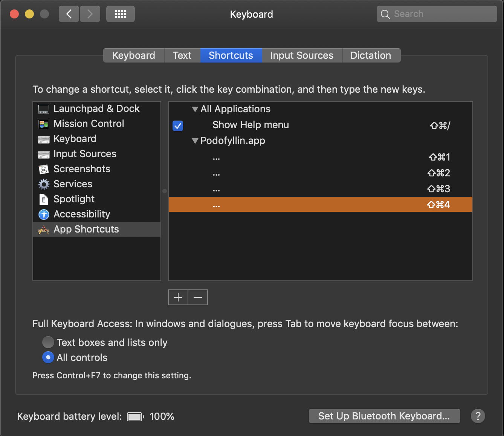The width and height of the screenshot is (504, 436).
Task: Uncheck the Show Help menu checkbox
Action: click(178, 125)
